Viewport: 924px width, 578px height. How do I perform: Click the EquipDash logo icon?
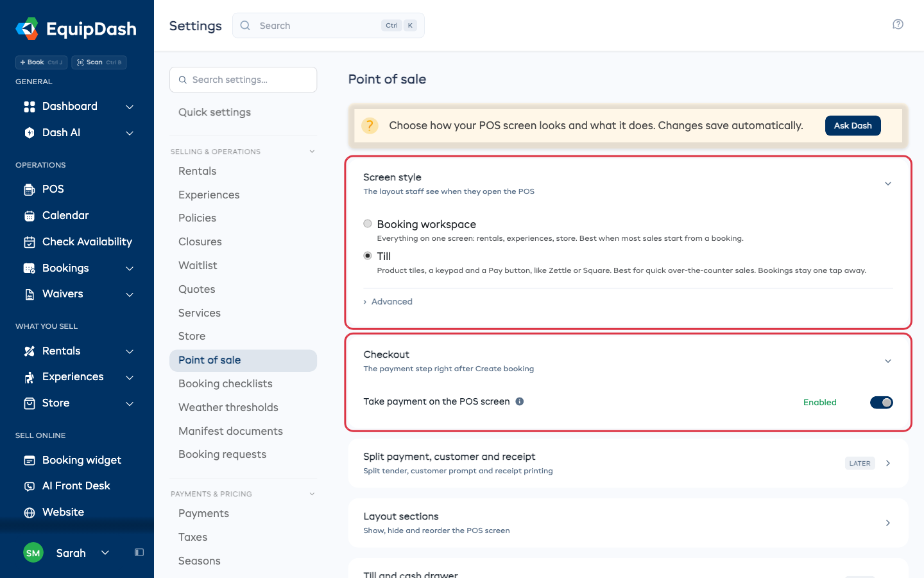[x=27, y=28]
